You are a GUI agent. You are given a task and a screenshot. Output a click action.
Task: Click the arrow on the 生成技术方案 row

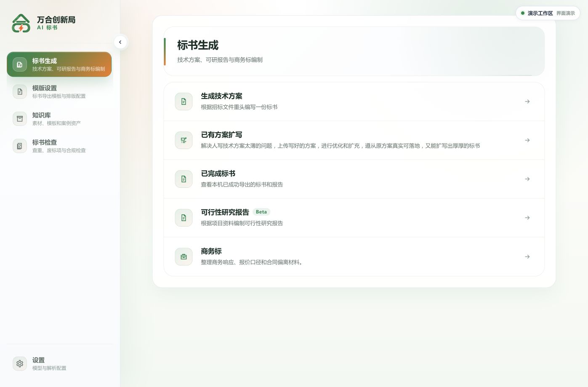click(x=527, y=101)
